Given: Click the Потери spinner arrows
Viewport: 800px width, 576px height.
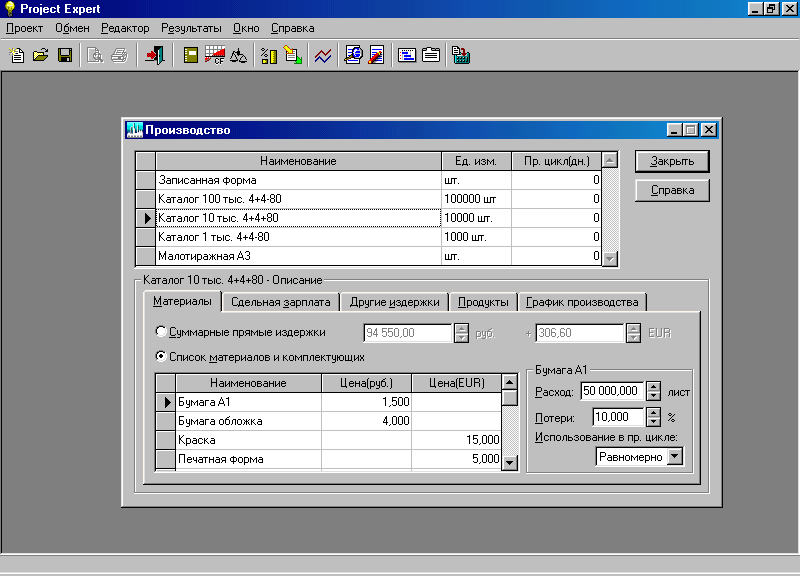Looking at the screenshot, I should click(x=654, y=417).
